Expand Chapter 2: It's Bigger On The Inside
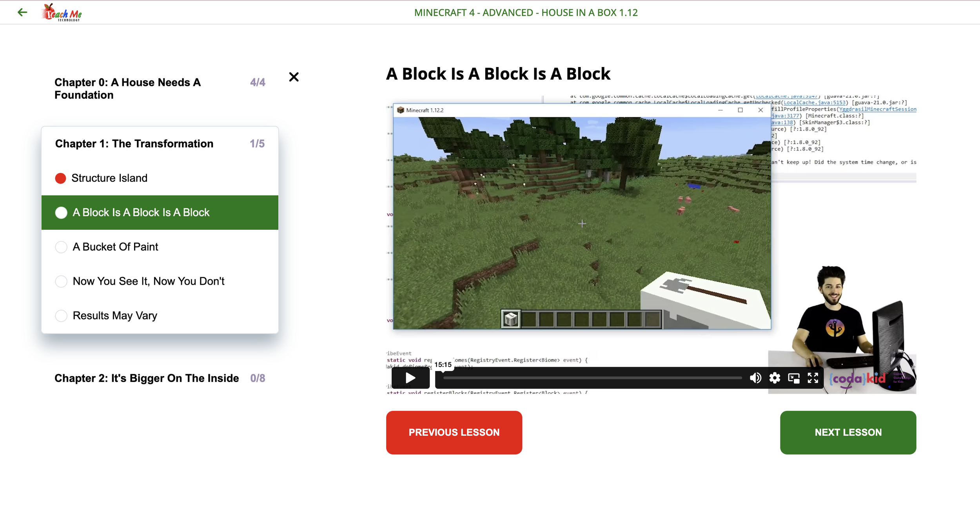This screenshot has height=531, width=980. pyautogui.click(x=147, y=378)
